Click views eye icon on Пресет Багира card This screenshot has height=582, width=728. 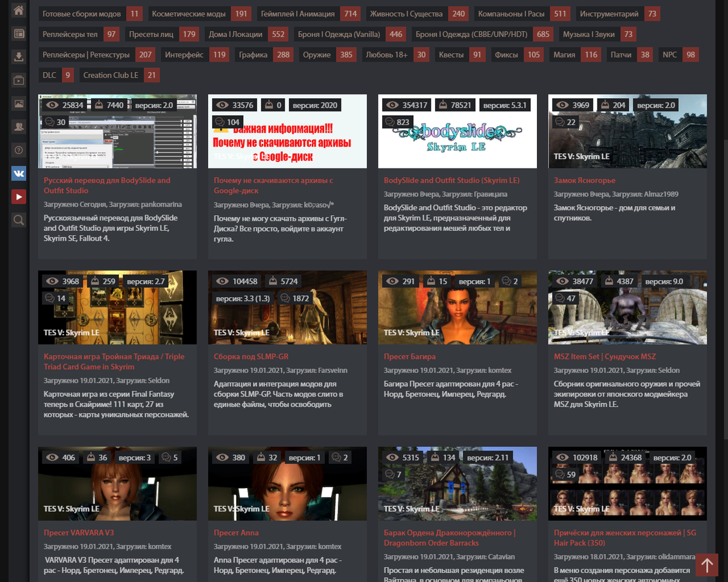392,282
